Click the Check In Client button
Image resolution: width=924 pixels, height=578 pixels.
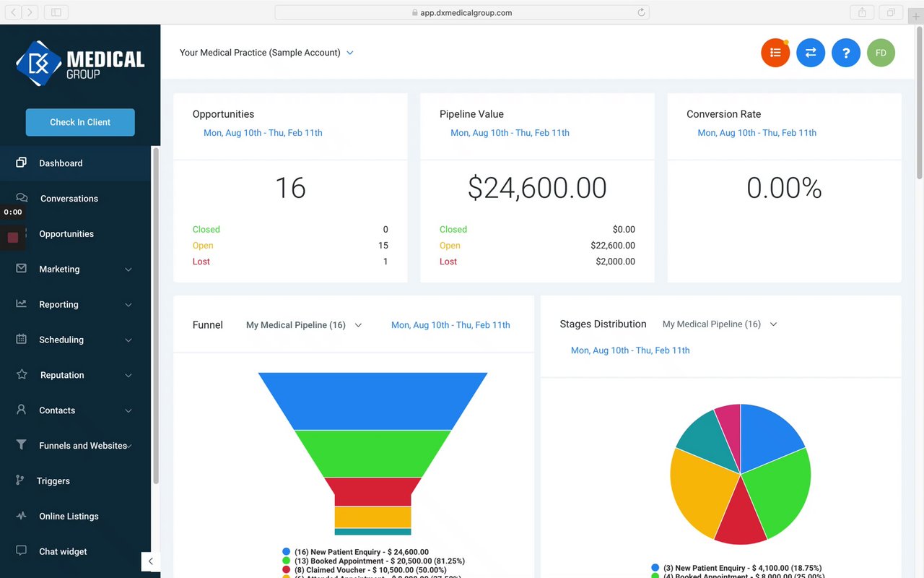coord(80,122)
